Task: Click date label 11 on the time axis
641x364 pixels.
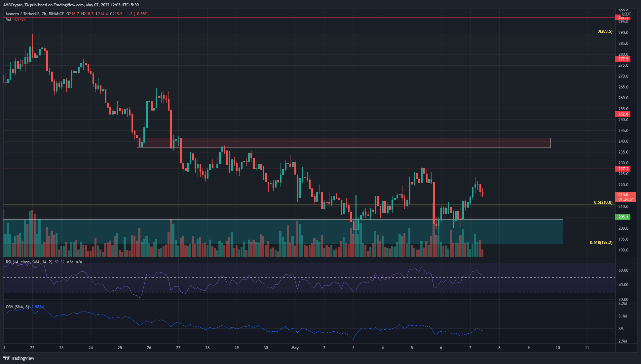Action: click(587, 348)
